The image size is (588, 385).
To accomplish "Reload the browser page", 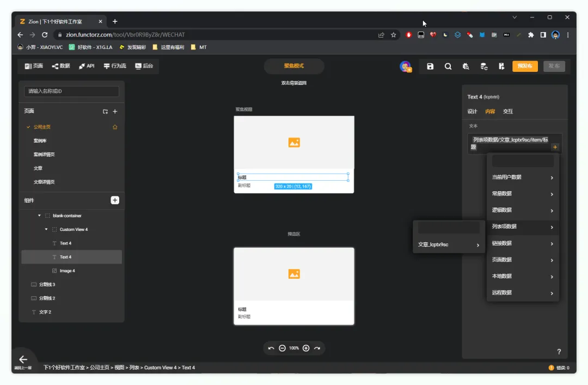I will click(45, 34).
